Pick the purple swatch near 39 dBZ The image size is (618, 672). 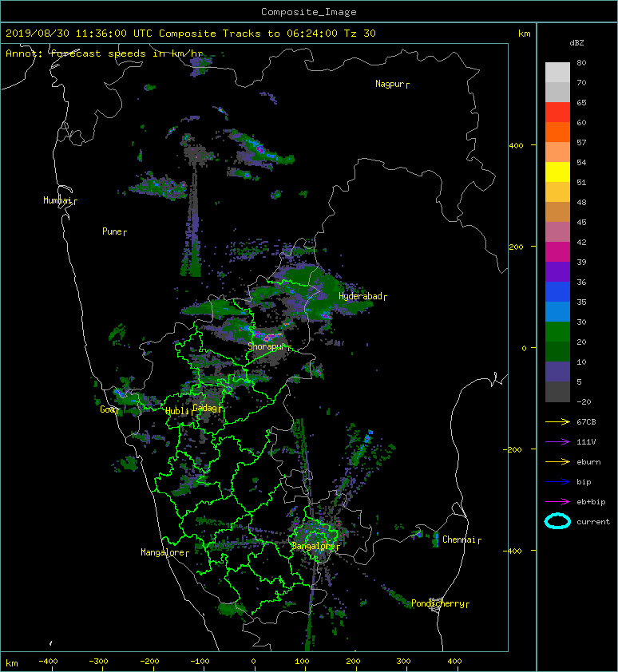point(557,271)
